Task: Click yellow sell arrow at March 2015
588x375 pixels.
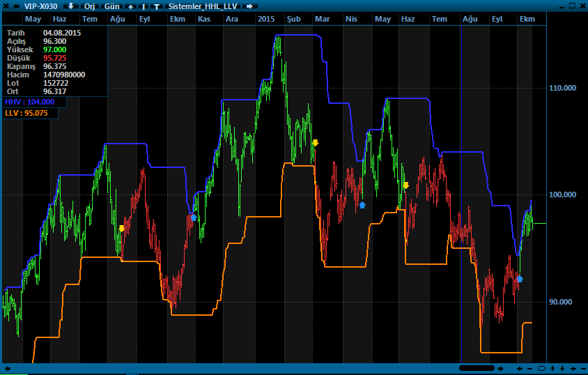Action: [316, 142]
